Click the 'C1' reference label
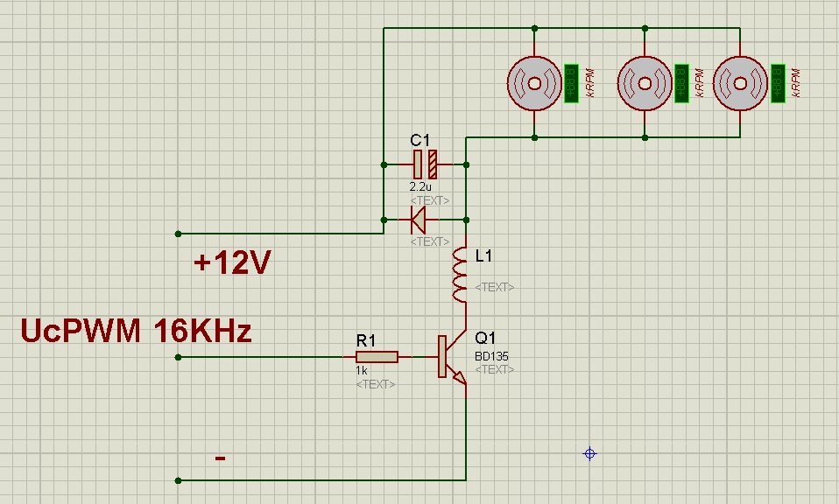Viewport: 839px width, 504px height. pos(419,141)
